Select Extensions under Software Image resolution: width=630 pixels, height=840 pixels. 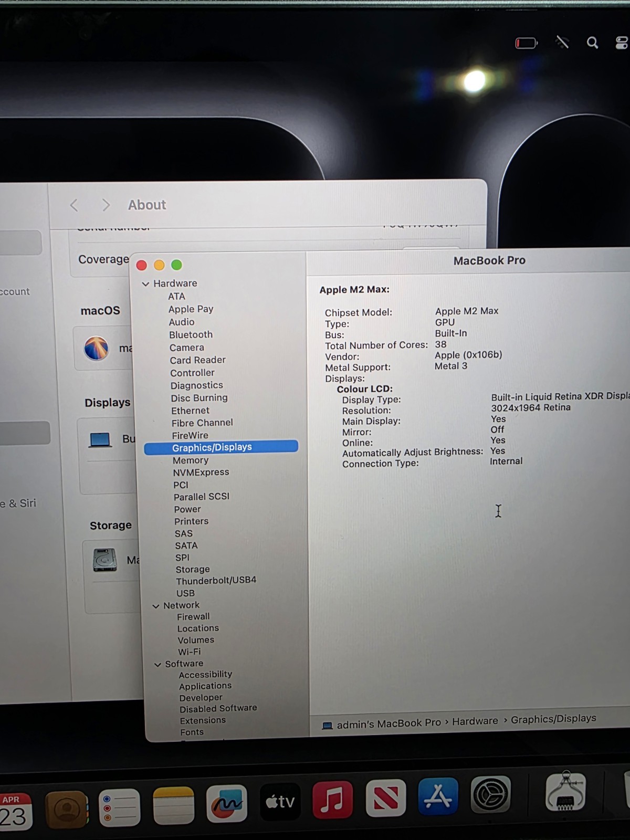click(x=203, y=721)
